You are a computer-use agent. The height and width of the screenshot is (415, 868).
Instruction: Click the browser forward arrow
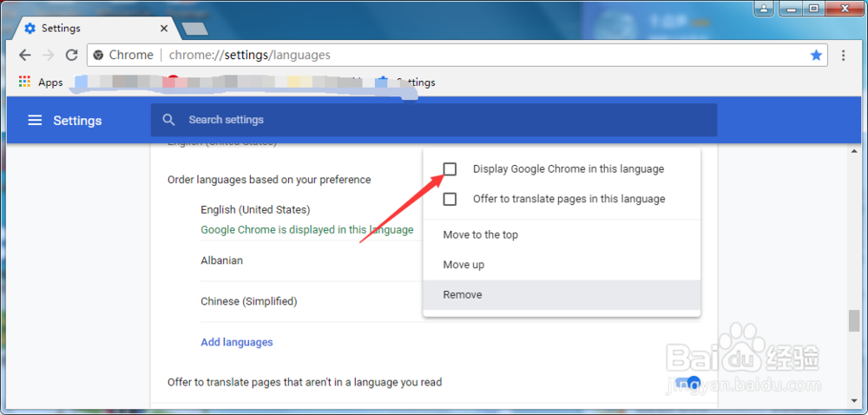[49, 55]
